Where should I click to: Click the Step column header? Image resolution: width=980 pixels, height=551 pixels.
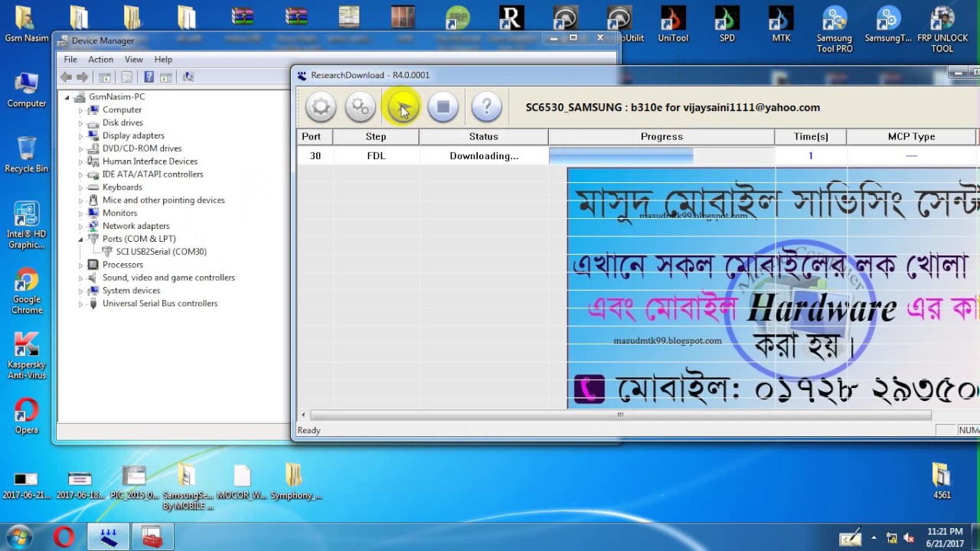coord(376,137)
